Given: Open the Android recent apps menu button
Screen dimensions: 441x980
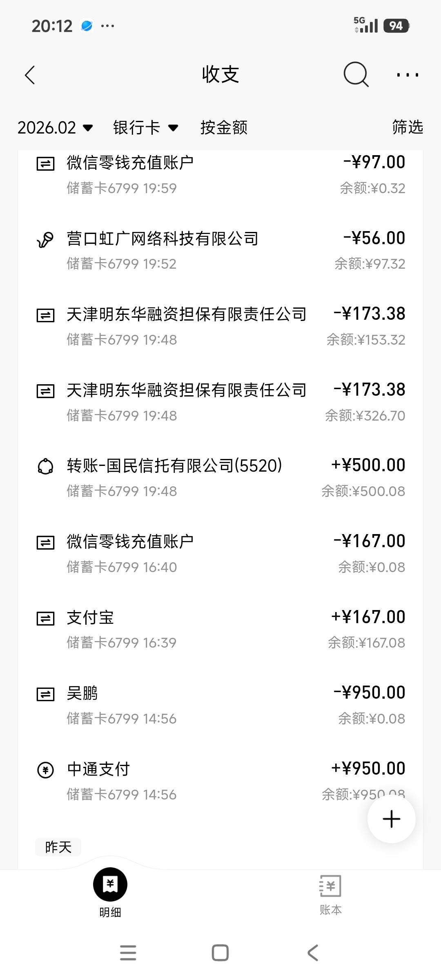Looking at the screenshot, I should pyautogui.click(x=128, y=953).
